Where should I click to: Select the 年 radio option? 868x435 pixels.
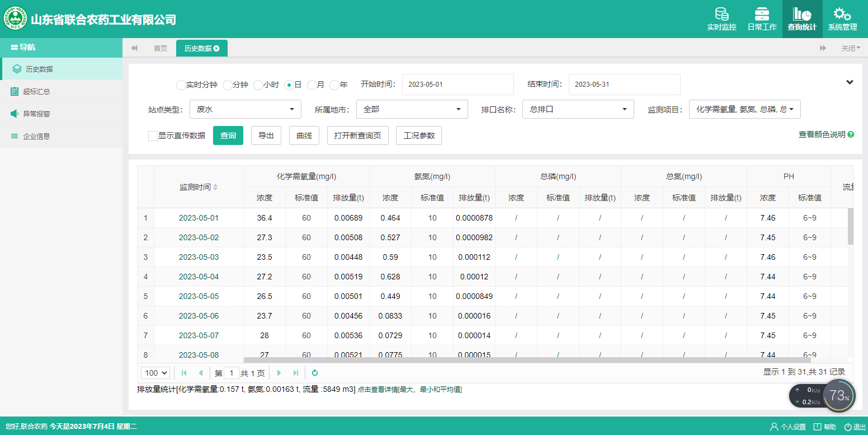334,85
